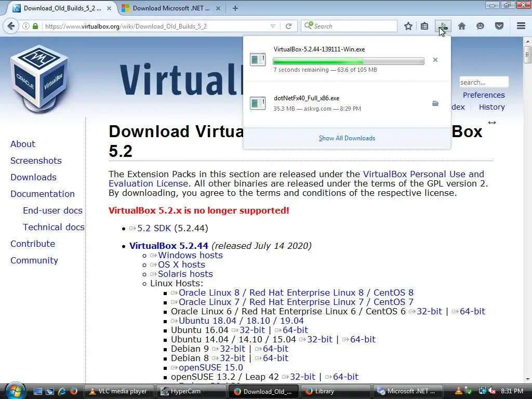Download Windows hosts build

tap(190, 255)
